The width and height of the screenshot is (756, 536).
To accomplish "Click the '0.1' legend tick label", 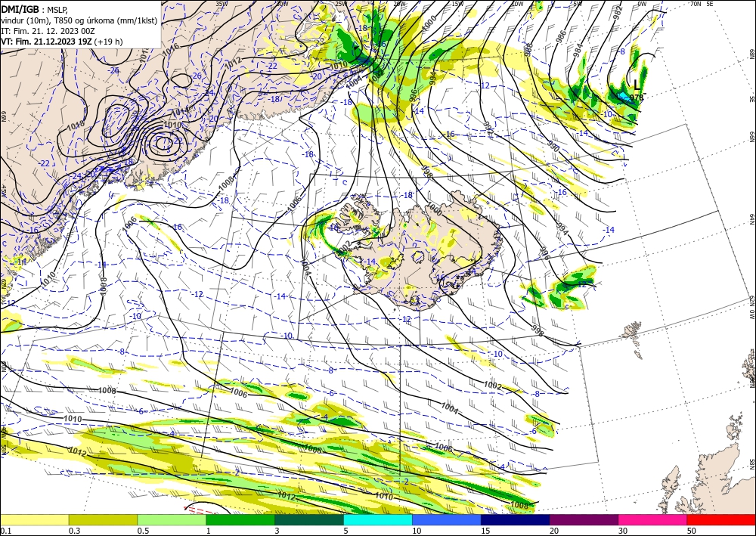I will (5, 531).
